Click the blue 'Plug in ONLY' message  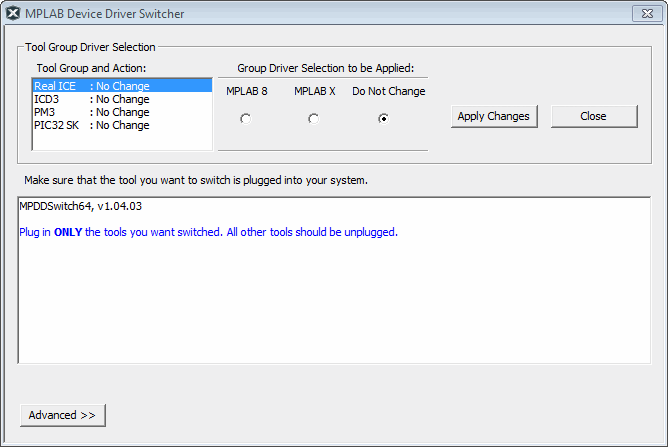point(208,232)
